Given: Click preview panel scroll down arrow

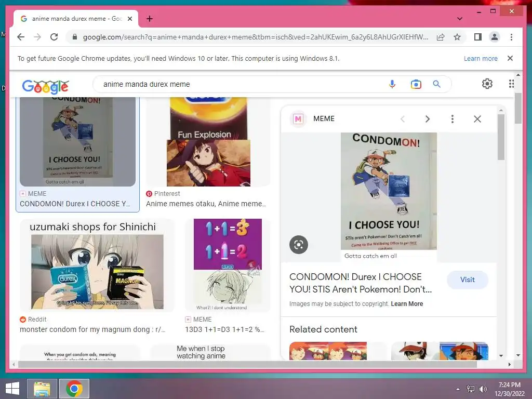Looking at the screenshot, I should (501, 355).
